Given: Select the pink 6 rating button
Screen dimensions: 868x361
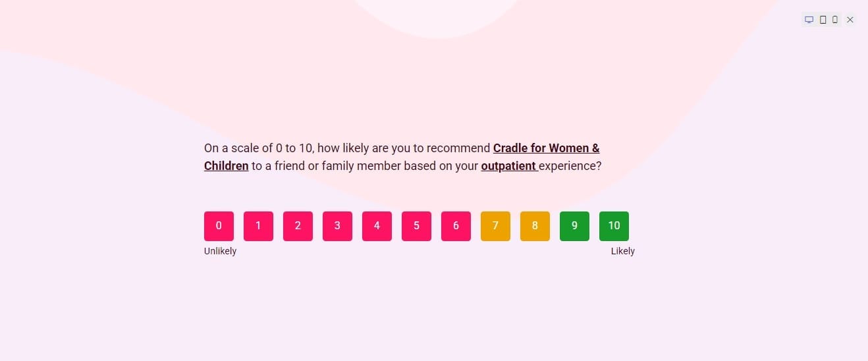Looking at the screenshot, I should (x=456, y=226).
